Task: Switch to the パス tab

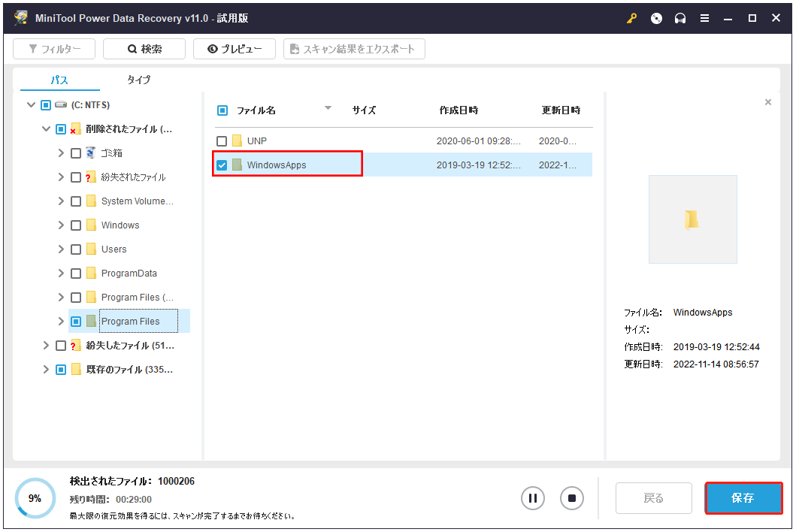Action: click(x=59, y=80)
